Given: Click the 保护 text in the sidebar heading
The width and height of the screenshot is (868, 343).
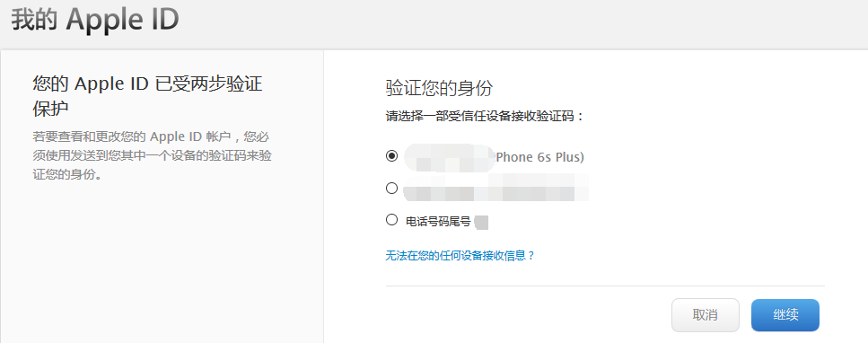Looking at the screenshot, I should coord(50,109).
